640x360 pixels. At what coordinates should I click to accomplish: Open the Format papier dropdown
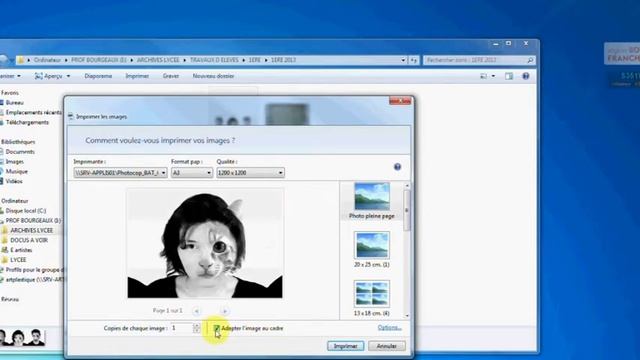pyautogui.click(x=192, y=173)
